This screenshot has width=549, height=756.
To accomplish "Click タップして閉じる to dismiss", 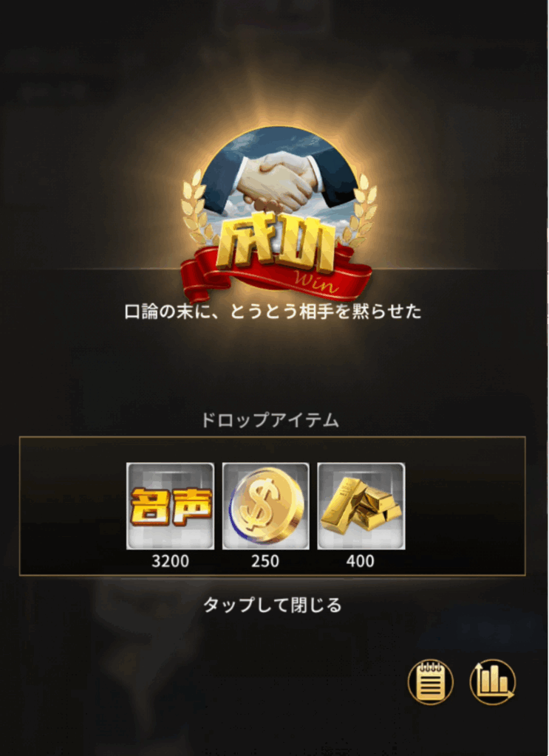I will (273, 605).
